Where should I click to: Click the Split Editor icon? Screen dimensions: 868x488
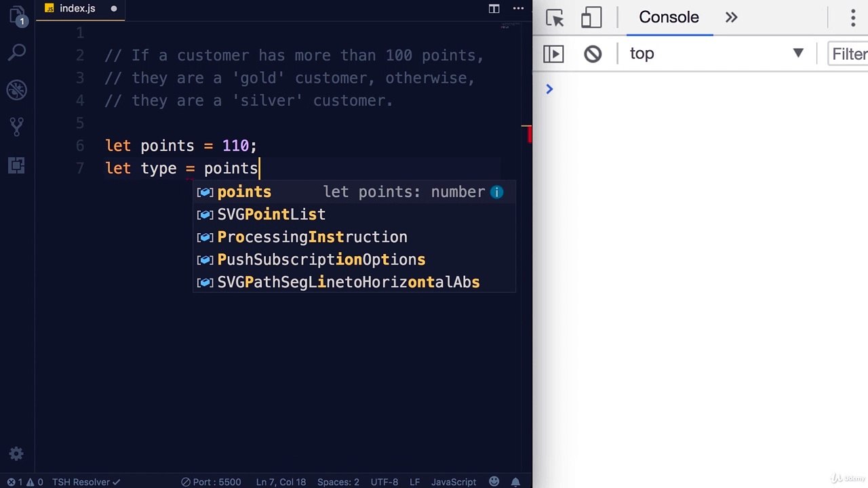494,9
